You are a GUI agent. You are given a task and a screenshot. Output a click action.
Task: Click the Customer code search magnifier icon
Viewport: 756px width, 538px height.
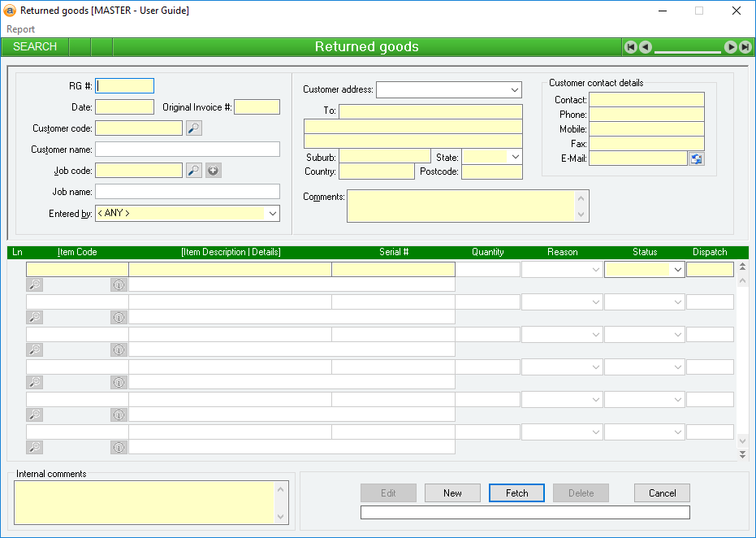(x=193, y=128)
